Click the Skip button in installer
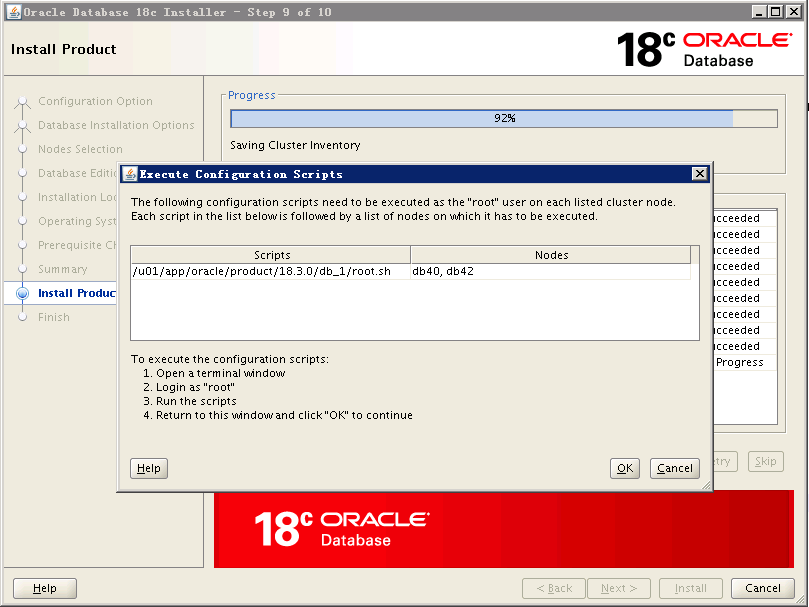Screen dimensions: 809x607 tap(765, 461)
